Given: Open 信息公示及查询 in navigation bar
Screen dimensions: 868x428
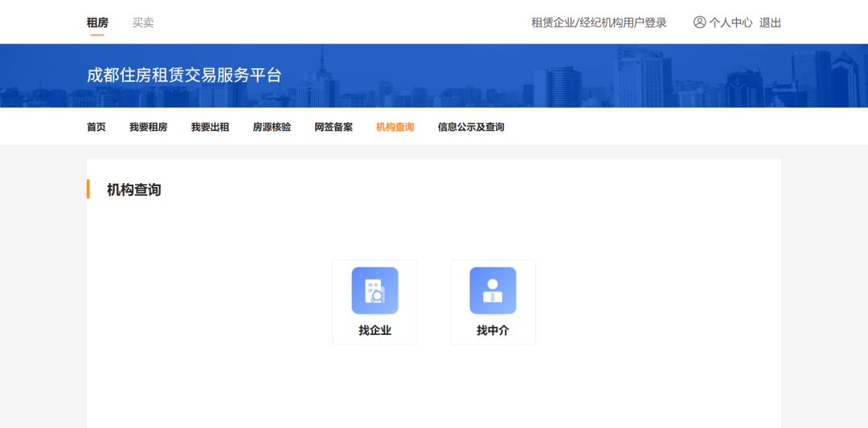Looking at the screenshot, I should 471,127.
